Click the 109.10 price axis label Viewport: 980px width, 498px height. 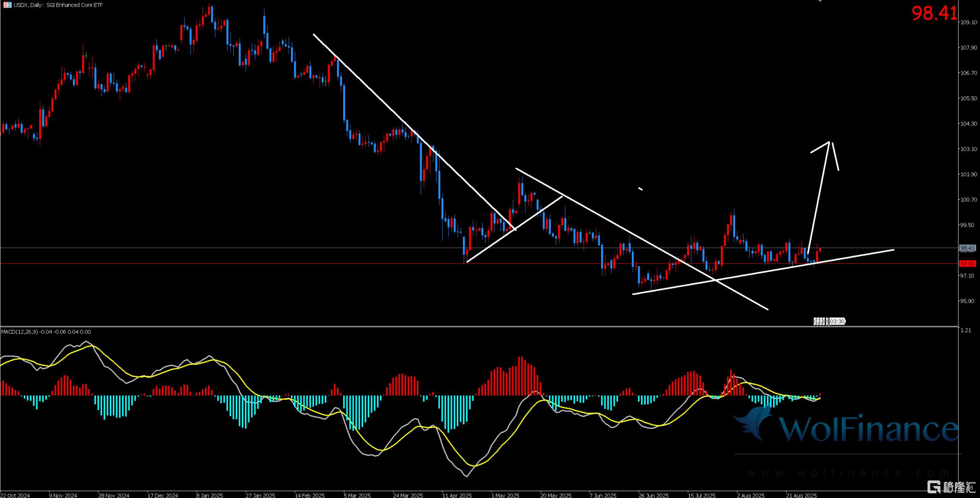[968, 23]
